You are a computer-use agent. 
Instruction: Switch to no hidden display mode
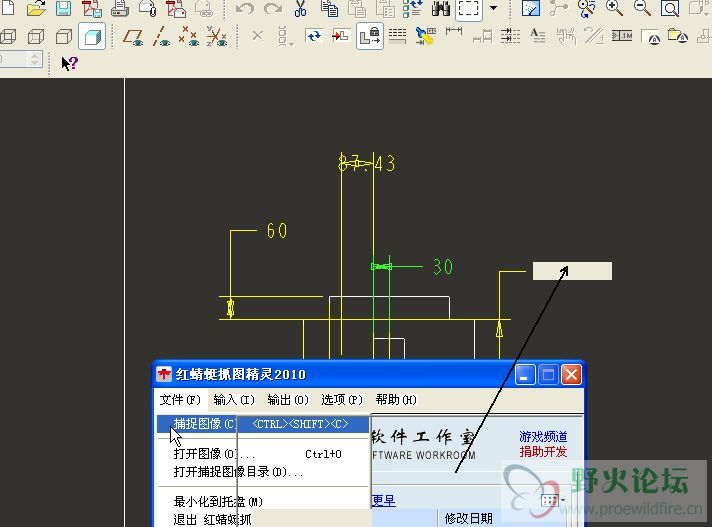pyautogui.click(x=64, y=36)
